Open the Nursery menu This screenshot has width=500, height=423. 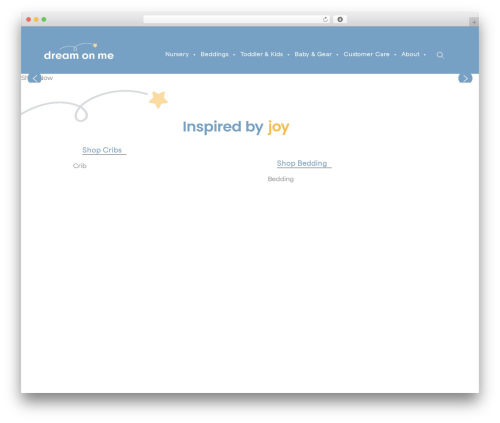point(177,54)
